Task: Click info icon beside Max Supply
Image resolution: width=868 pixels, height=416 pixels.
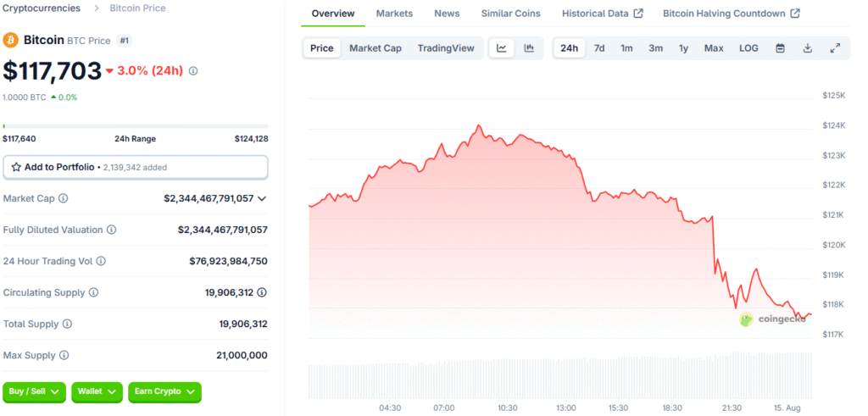Action: point(64,355)
